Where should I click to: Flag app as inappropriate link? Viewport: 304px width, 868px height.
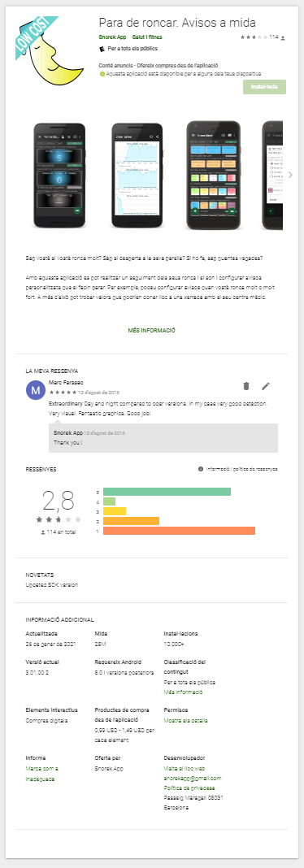tap(42, 774)
